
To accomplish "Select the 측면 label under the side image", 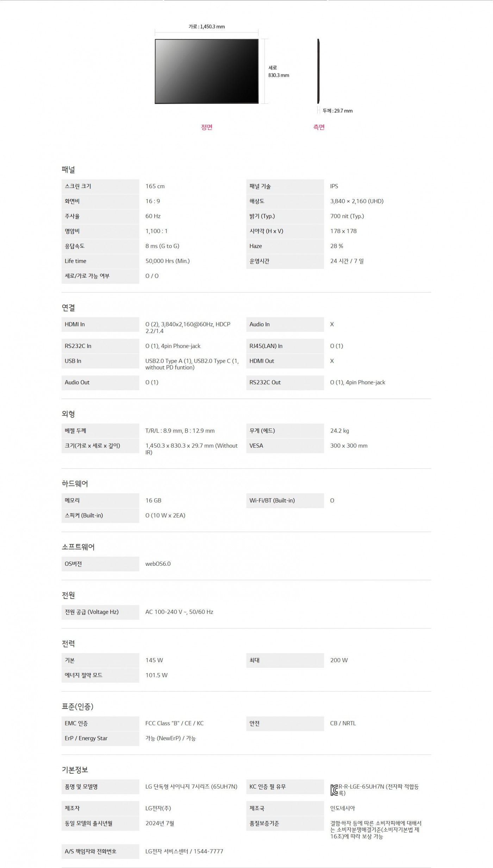I will coord(319,127).
